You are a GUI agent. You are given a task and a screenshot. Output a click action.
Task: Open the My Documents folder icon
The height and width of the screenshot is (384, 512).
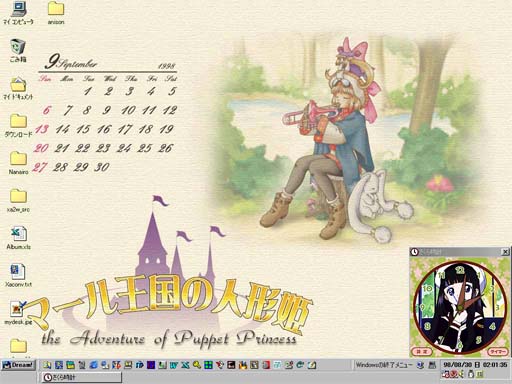[x=18, y=88]
